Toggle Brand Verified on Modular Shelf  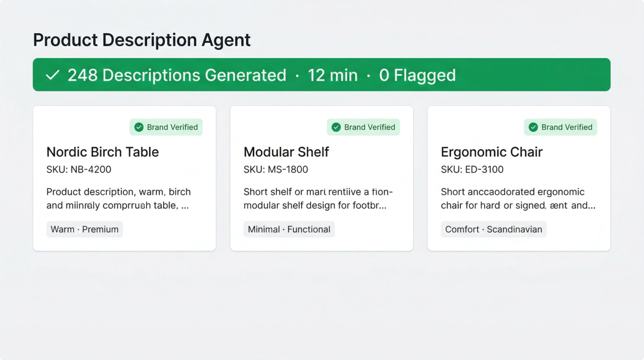(x=363, y=127)
